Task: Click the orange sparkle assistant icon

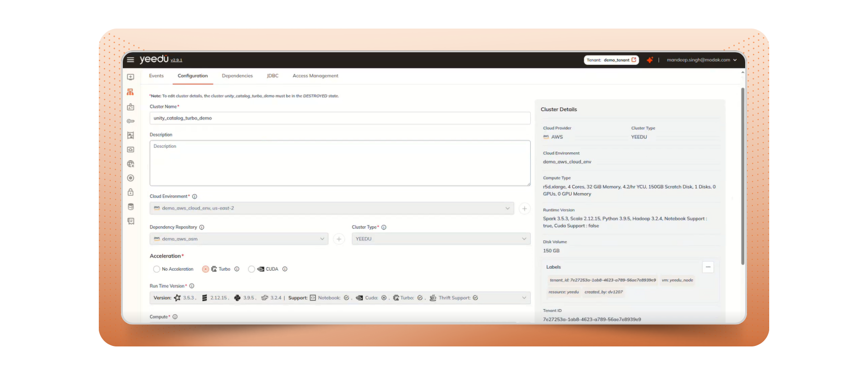Action: (x=650, y=60)
